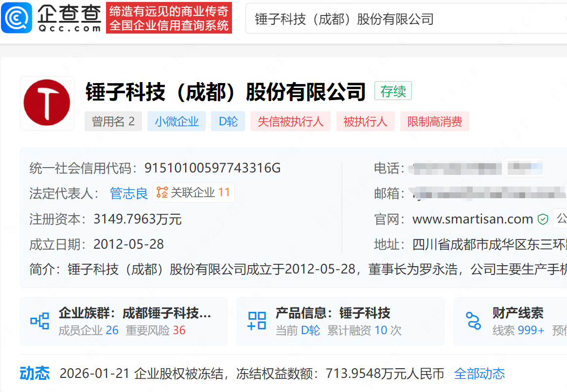Open 全部动态 to view all updates

point(479,374)
